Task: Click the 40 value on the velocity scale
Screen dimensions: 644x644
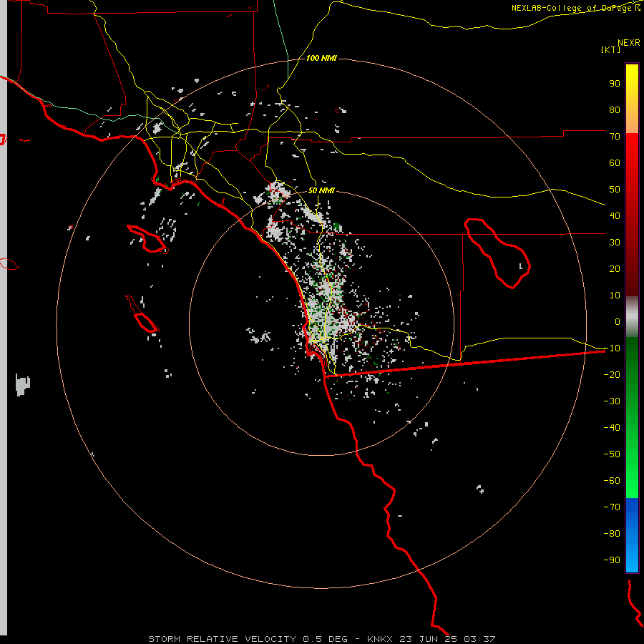Action: [615, 215]
